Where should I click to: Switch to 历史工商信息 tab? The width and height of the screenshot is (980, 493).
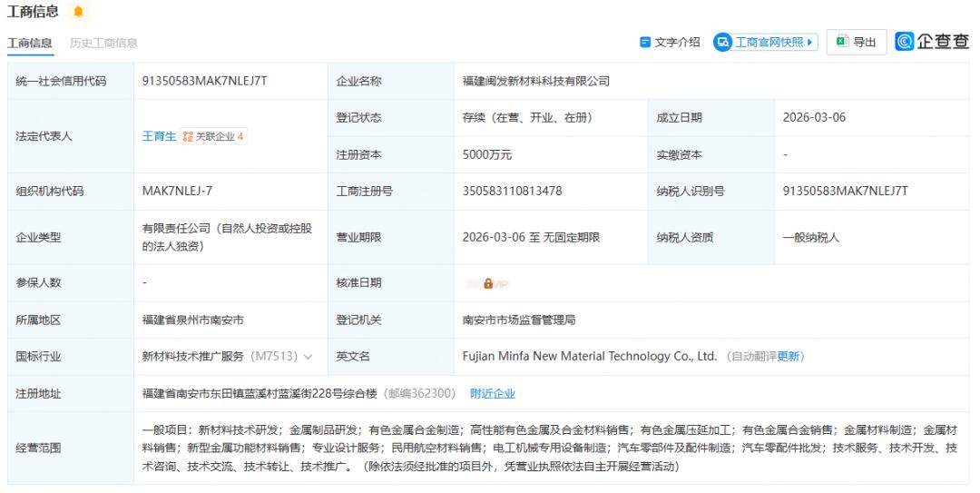pyautogui.click(x=103, y=44)
